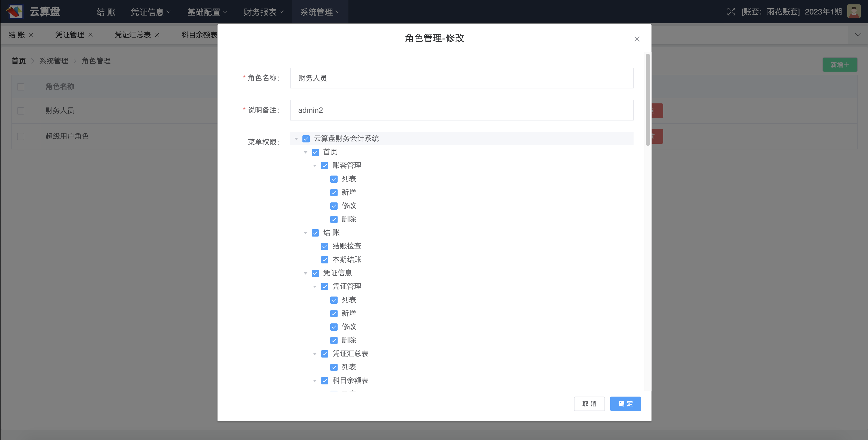This screenshot has width=868, height=440.
Task: Close the 结账 tab with its X
Action: [31, 35]
